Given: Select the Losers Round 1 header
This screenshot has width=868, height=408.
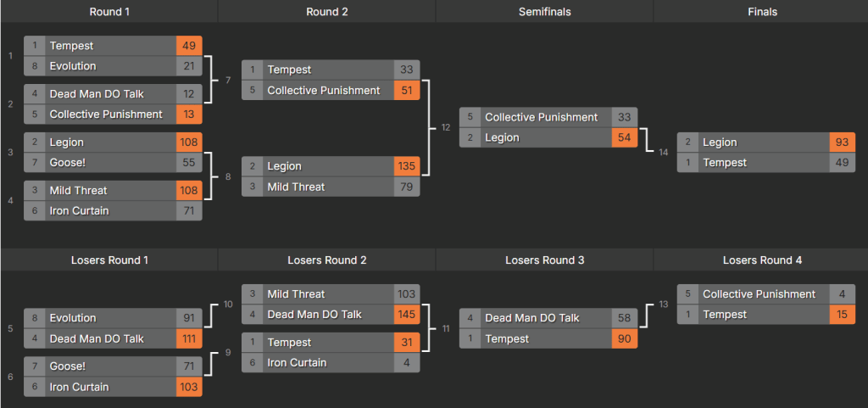Looking at the screenshot, I should pos(109,260).
